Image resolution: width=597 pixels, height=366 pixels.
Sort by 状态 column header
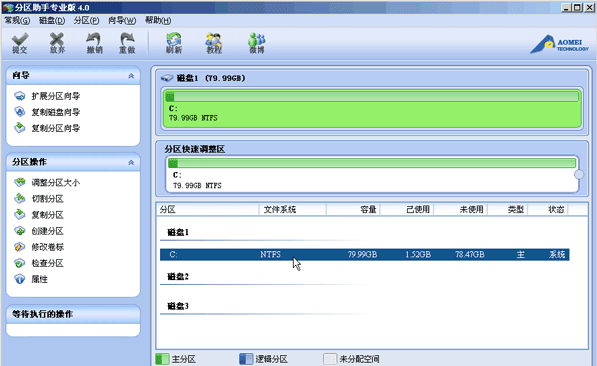548,209
